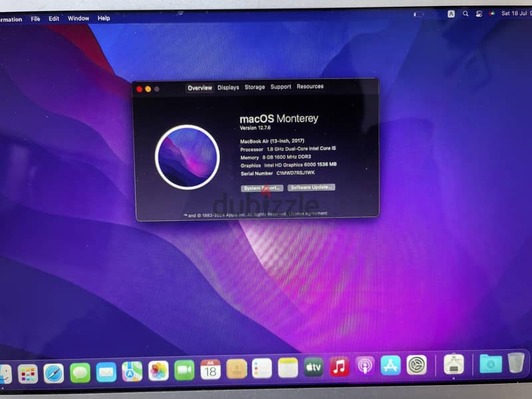Launch Apple TV from the Dock
Image resolution: width=532 pixels, height=399 pixels.
(x=313, y=366)
